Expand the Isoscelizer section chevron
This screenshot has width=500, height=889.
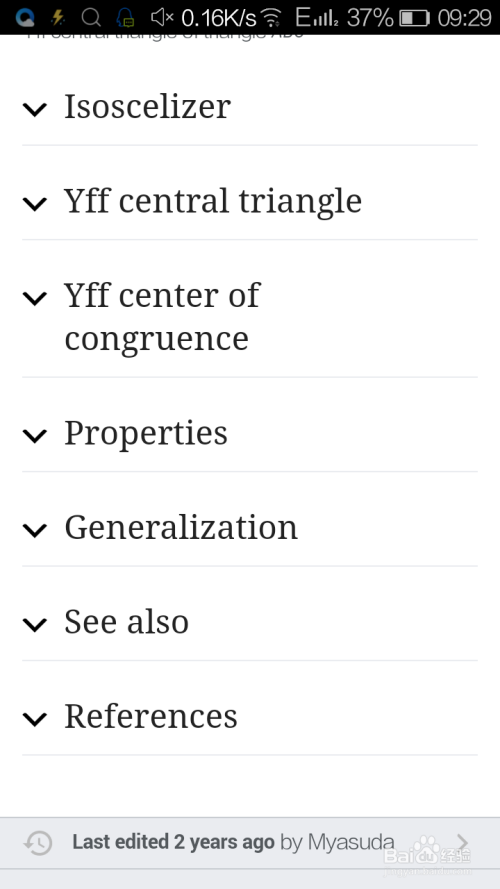click(x=35, y=109)
